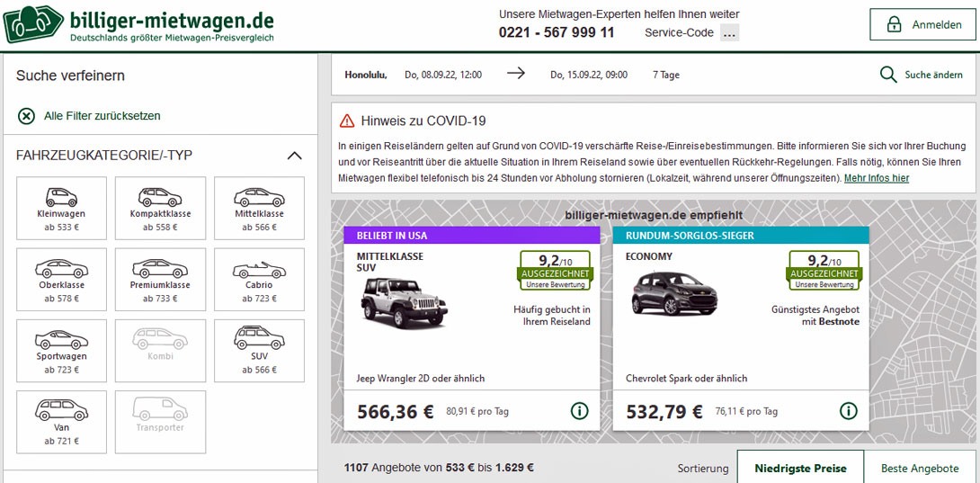The height and width of the screenshot is (483, 980).
Task: Select the Van vehicle category
Action: 61,423
